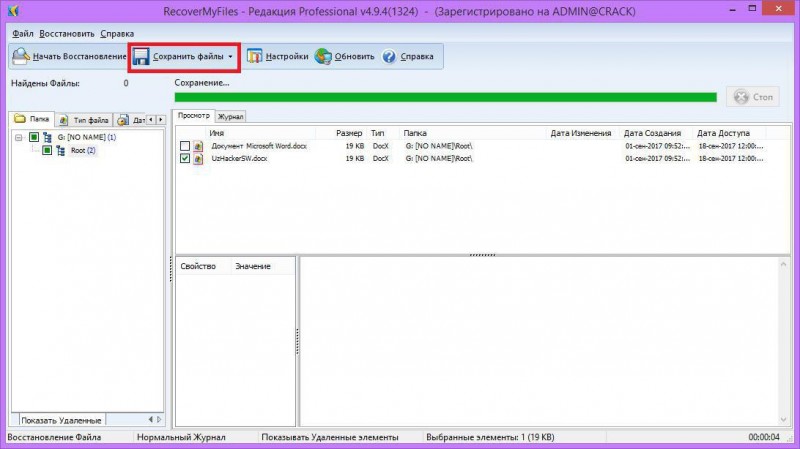
Task: Click the RecoverMyFiles app icon in title bar
Action: pos(13,11)
